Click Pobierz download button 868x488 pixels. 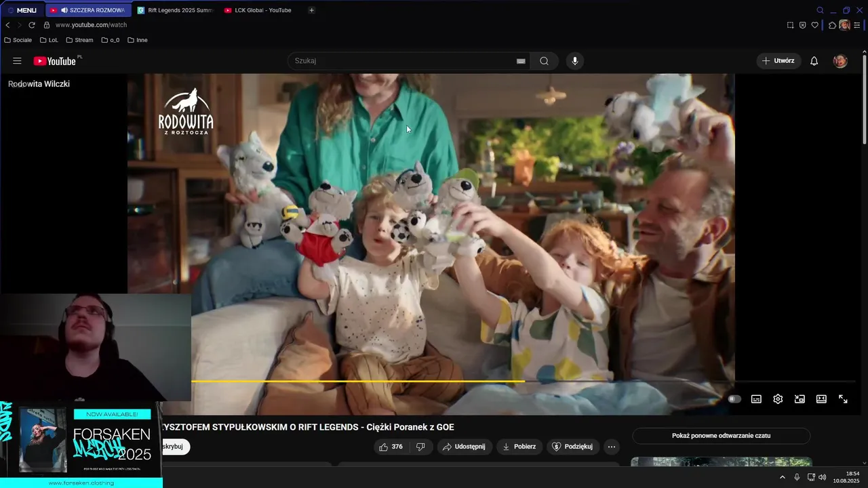point(519,447)
